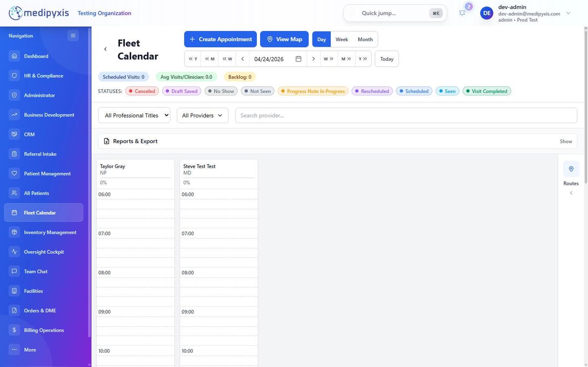Image resolution: width=588 pixels, height=367 pixels.
Task: Switch to Week view
Action: coord(342,39)
